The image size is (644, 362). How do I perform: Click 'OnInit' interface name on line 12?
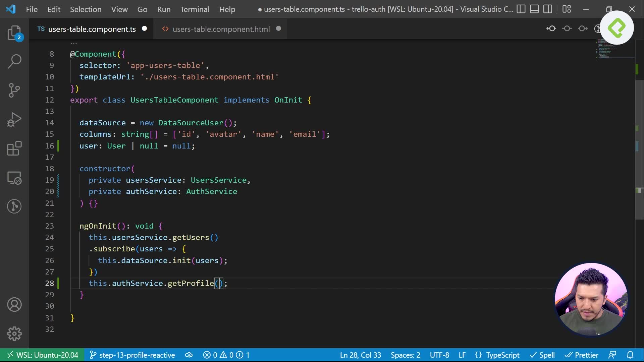288,100
